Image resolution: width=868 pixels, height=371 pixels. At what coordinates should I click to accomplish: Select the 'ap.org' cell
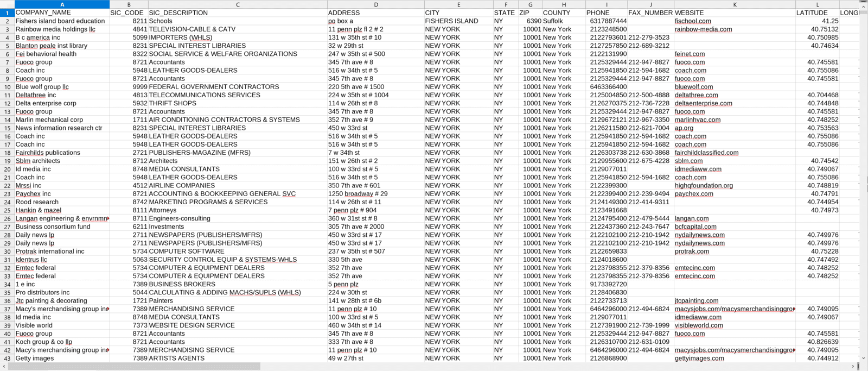[735, 128]
